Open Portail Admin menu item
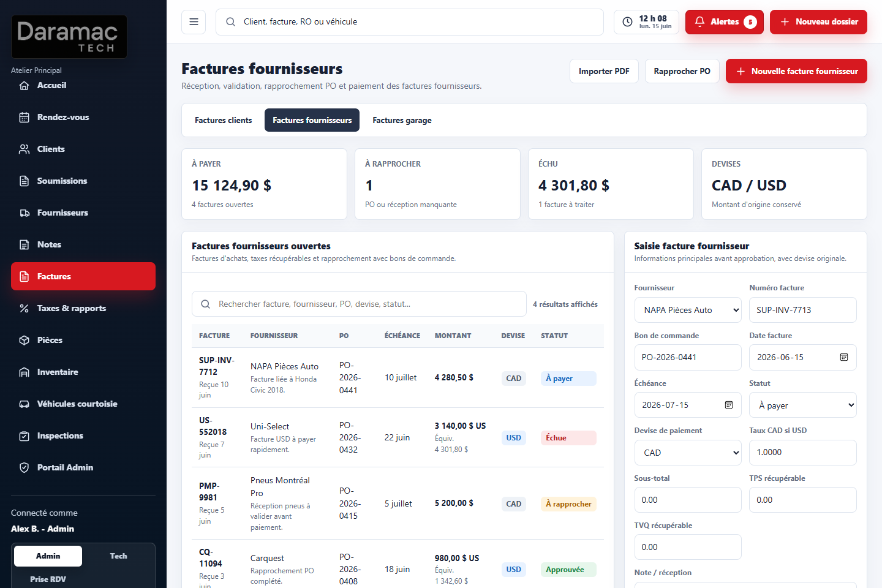This screenshot has width=882, height=588. coord(83,468)
